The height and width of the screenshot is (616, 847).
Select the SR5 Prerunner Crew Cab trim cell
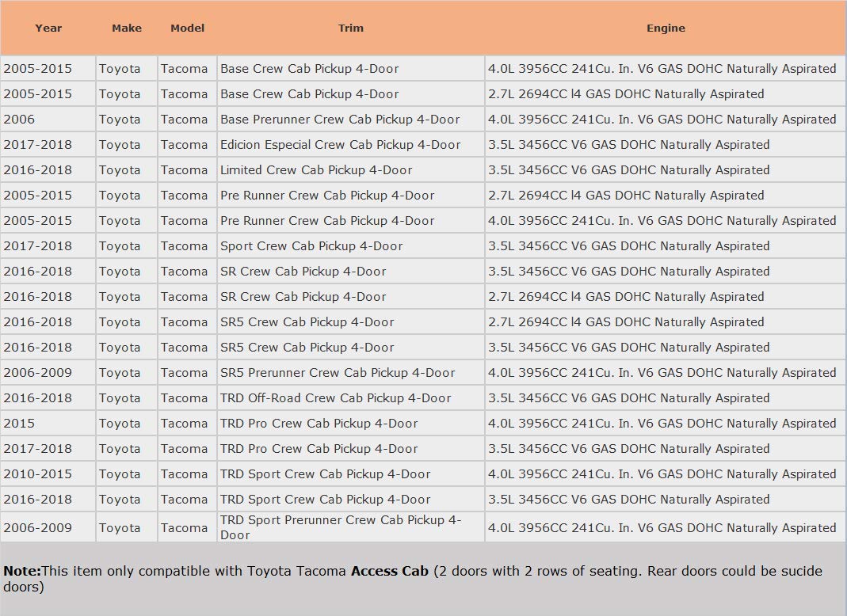(350, 372)
